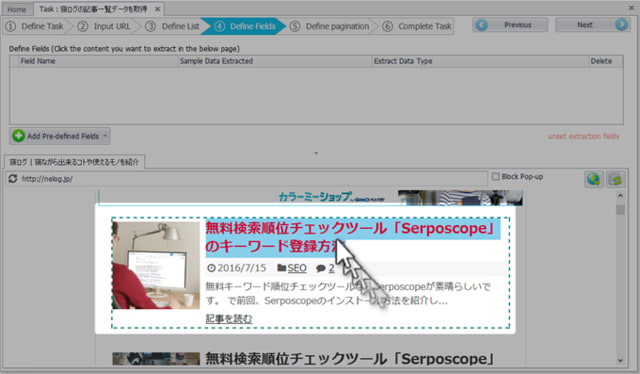640x374 pixels.
Task: Close the window with top-right X
Action: click(x=631, y=8)
